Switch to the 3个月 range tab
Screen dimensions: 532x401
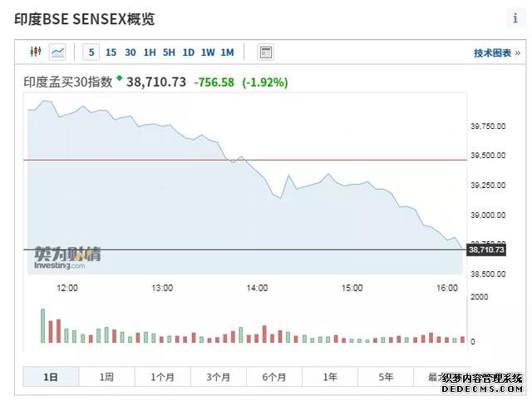point(218,377)
